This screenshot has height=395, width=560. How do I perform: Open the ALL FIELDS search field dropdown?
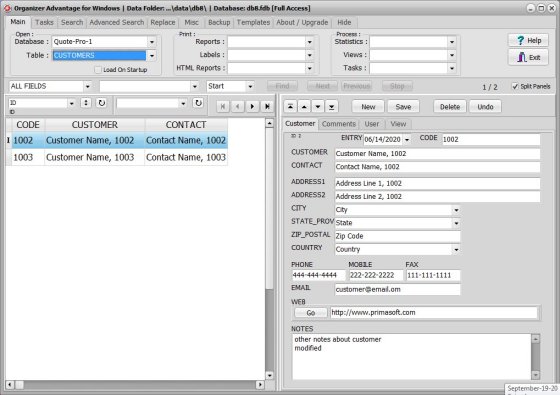[88, 86]
